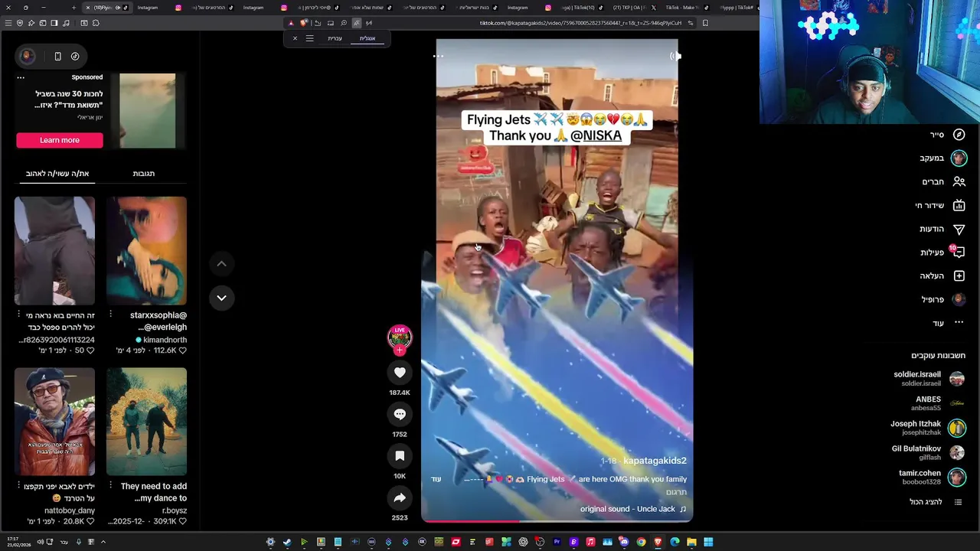This screenshot has width=980, height=551.
Task: Open the Following item in TikTok sidebar
Action: click(945, 158)
